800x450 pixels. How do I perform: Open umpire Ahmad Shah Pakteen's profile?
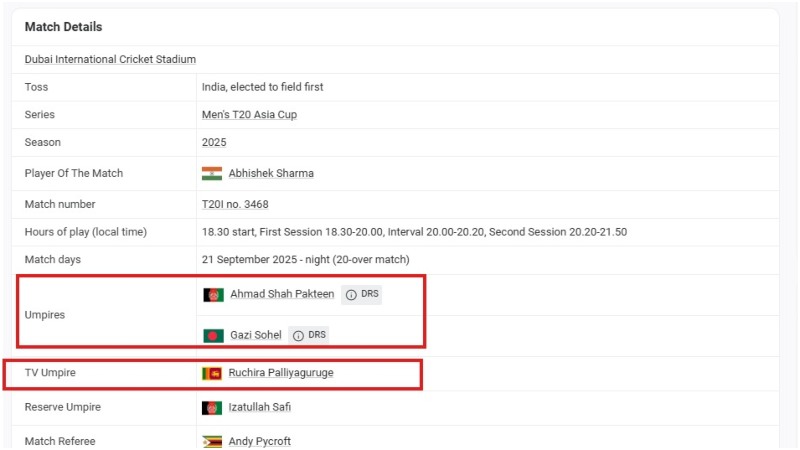pyautogui.click(x=282, y=295)
